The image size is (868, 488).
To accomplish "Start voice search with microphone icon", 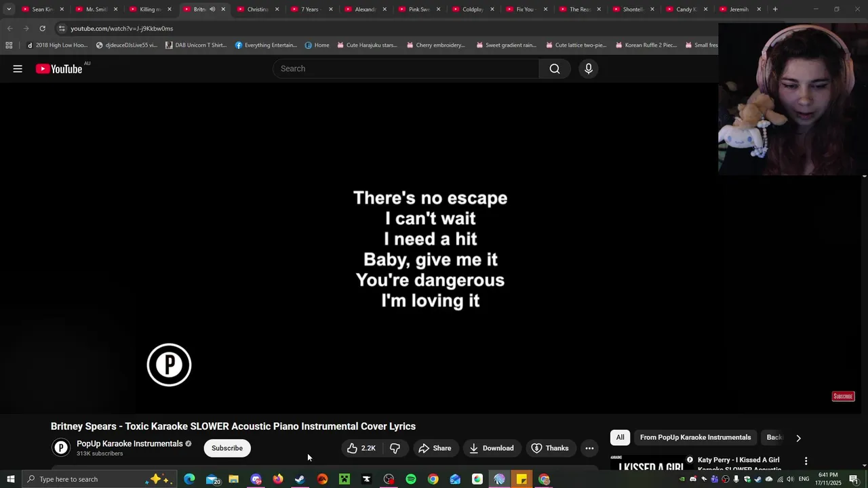I will (589, 68).
